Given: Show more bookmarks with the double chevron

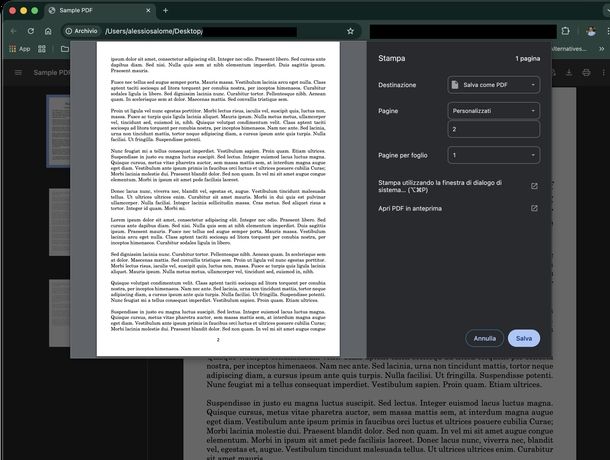Looking at the screenshot, I should pos(601,49).
